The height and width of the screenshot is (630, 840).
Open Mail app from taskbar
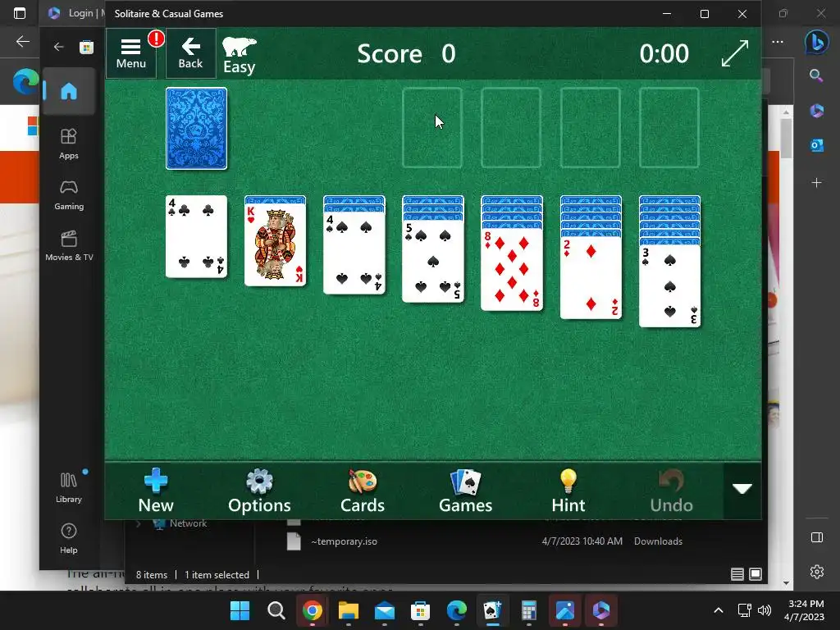pyautogui.click(x=384, y=610)
